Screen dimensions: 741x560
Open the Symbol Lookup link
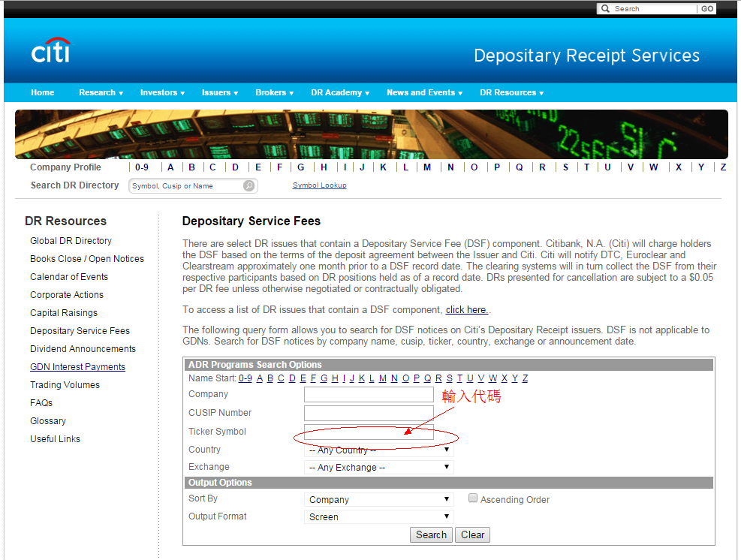(320, 185)
